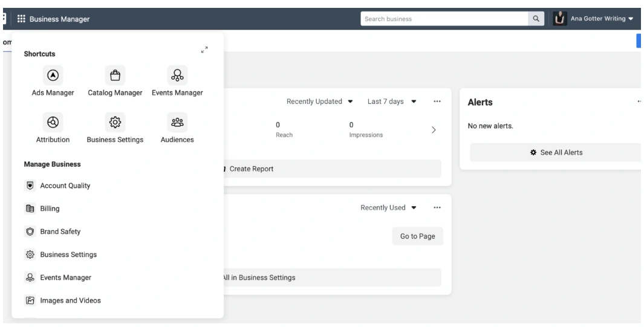Screen dimensions: 644x327
Task: Click the Catalog Manager label
Action: pos(115,92)
